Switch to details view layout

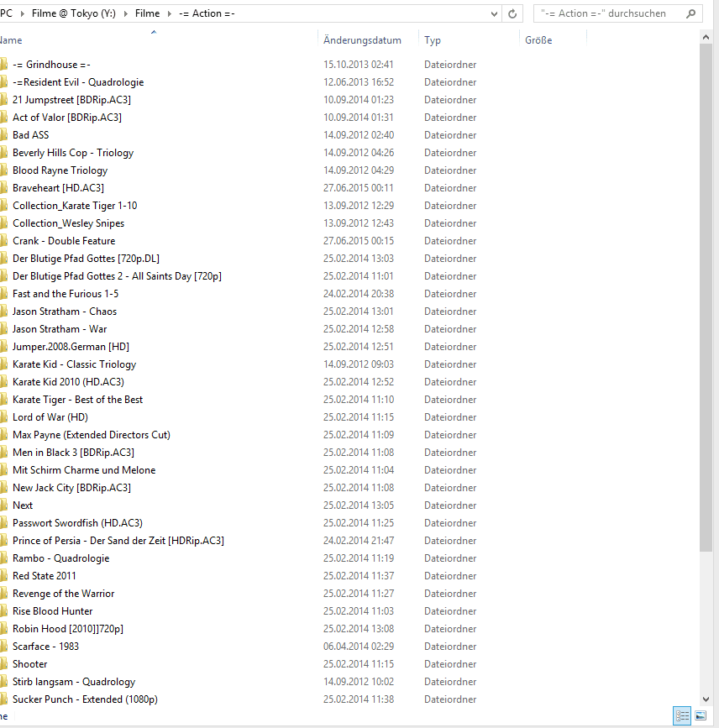pyautogui.click(x=682, y=715)
